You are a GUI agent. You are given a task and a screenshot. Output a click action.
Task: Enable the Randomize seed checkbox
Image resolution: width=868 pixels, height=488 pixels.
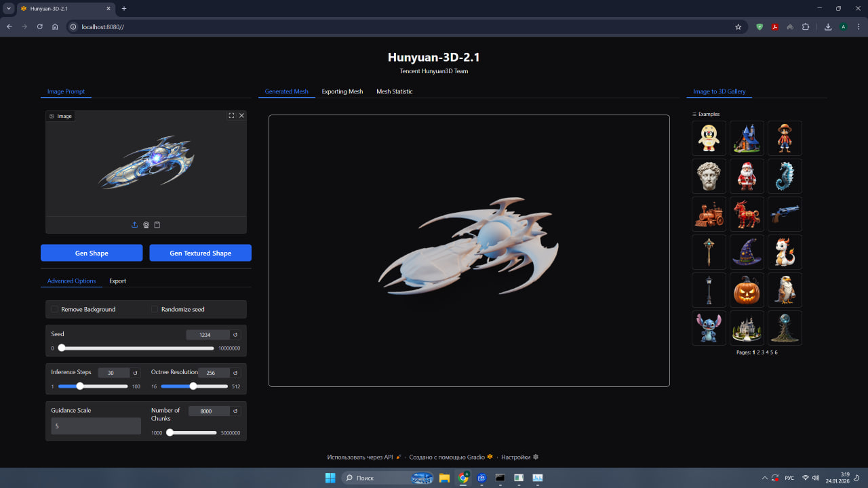[x=155, y=309]
